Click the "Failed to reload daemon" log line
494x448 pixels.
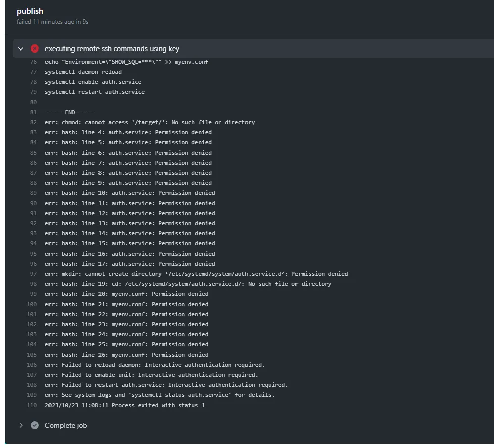(x=155, y=365)
